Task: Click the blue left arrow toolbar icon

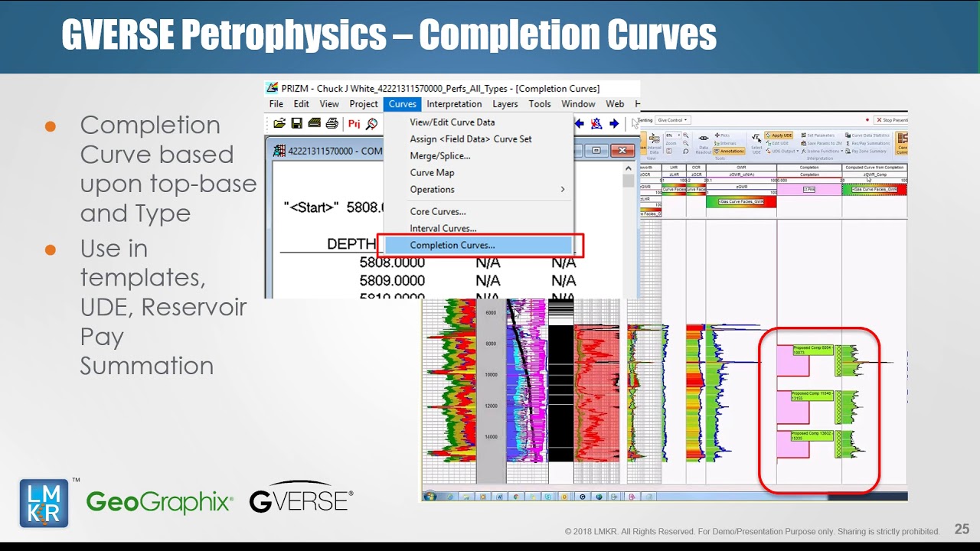Action: 580,123
